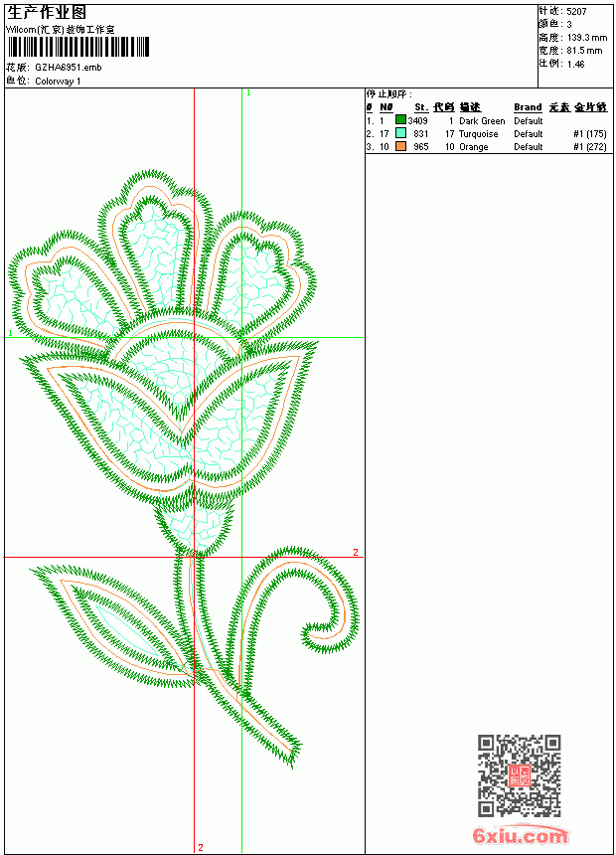Viewport: 616px width, 855px height.
Task: Click the green guide marker 1 at left
Action: pyautogui.click(x=10, y=333)
